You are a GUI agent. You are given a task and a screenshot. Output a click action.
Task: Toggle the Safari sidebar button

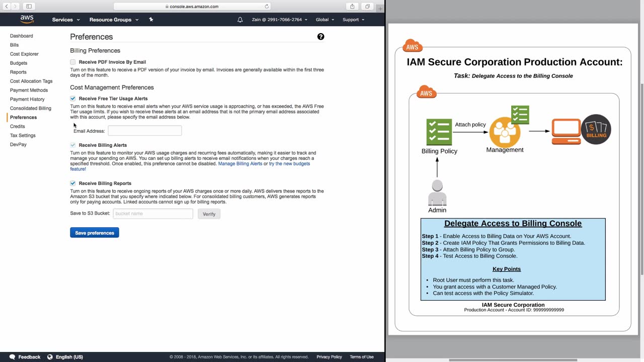(29, 7)
